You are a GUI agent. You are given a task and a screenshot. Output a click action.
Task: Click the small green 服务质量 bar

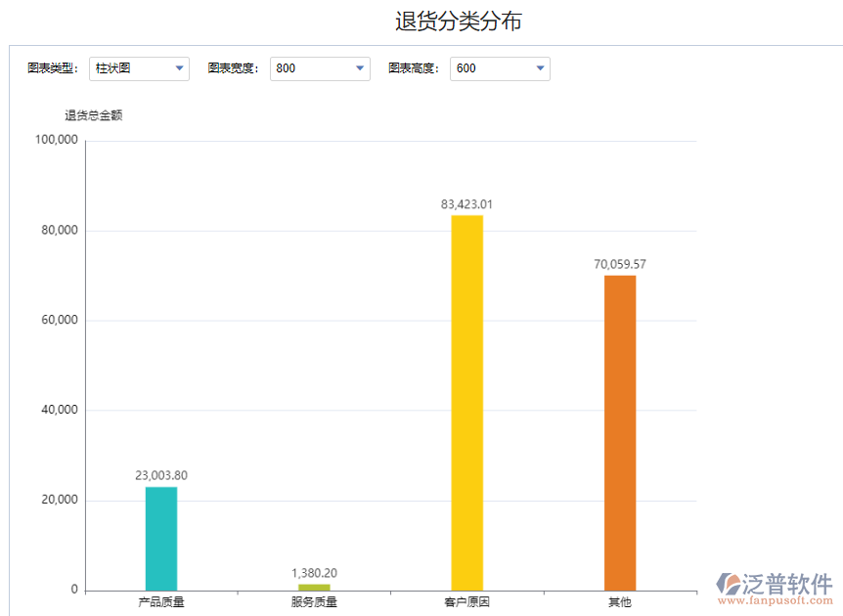pos(313,585)
